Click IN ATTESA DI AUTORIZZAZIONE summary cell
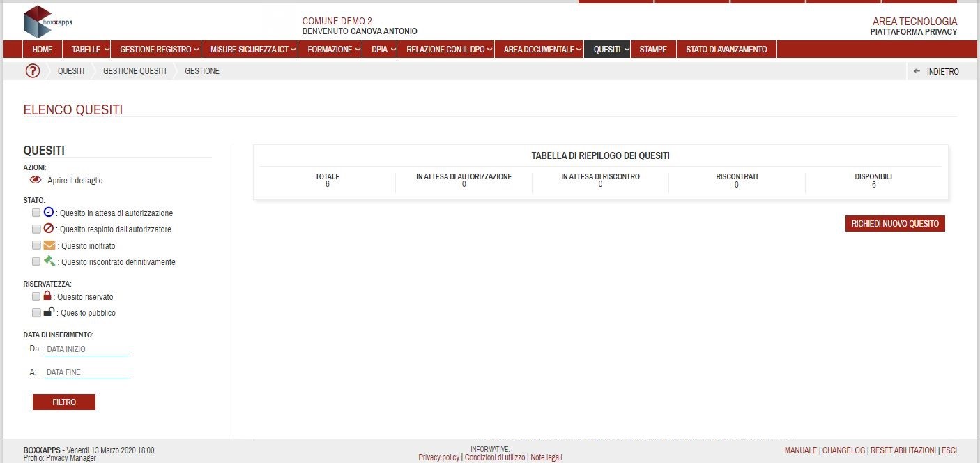Viewport: 980px width, 463px height. tap(464, 181)
